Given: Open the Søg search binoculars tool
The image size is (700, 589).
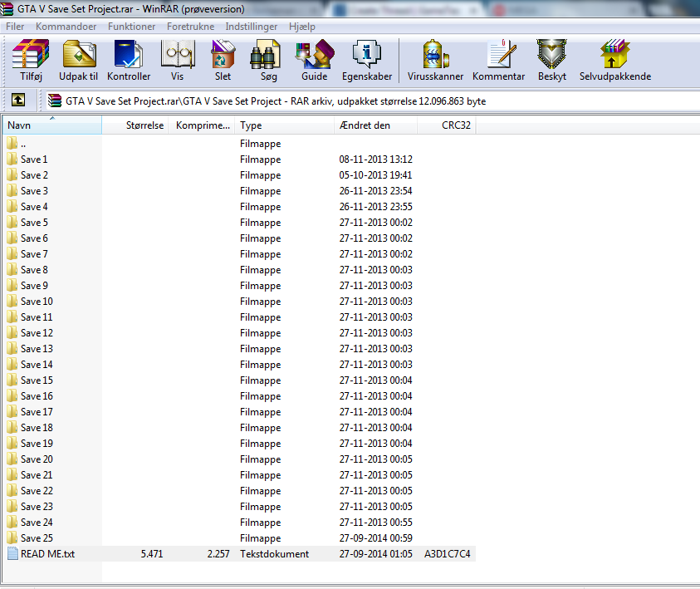Looking at the screenshot, I should tap(265, 54).
